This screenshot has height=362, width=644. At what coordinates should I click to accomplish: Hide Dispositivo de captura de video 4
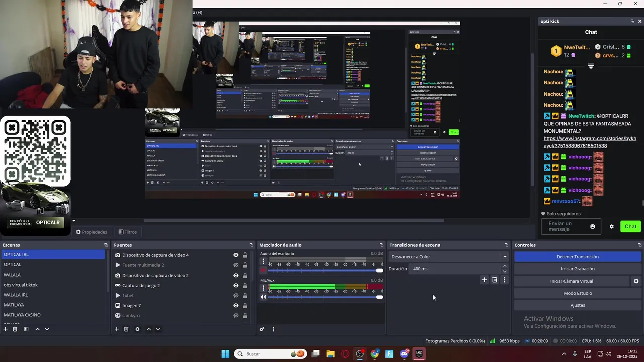click(x=236, y=255)
